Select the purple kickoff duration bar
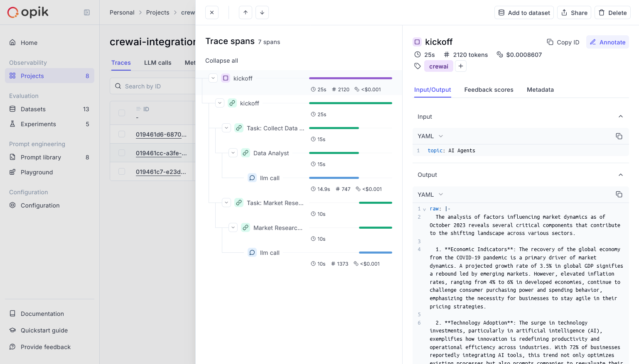The width and height of the screenshot is (639, 364). click(351, 78)
